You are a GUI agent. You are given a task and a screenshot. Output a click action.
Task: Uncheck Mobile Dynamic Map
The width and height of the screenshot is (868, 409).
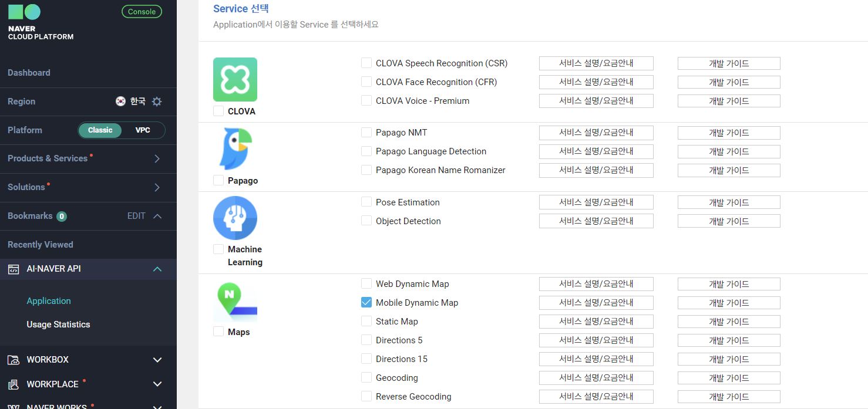366,302
